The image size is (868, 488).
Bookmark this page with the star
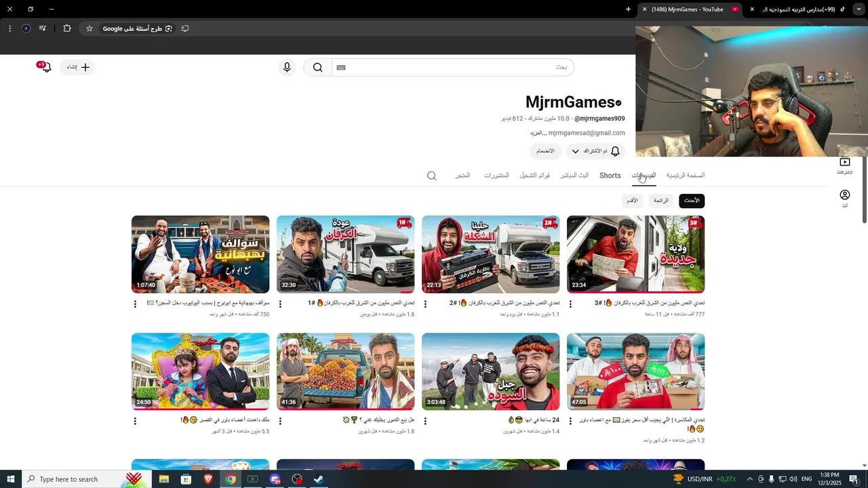coord(89,28)
